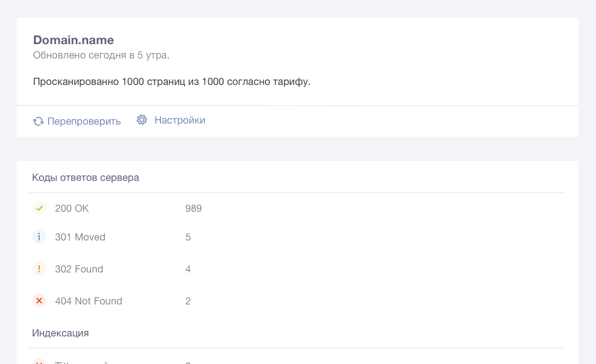This screenshot has height=364, width=596.
Task: Select the 404 Not Found row label
Action: tap(88, 301)
